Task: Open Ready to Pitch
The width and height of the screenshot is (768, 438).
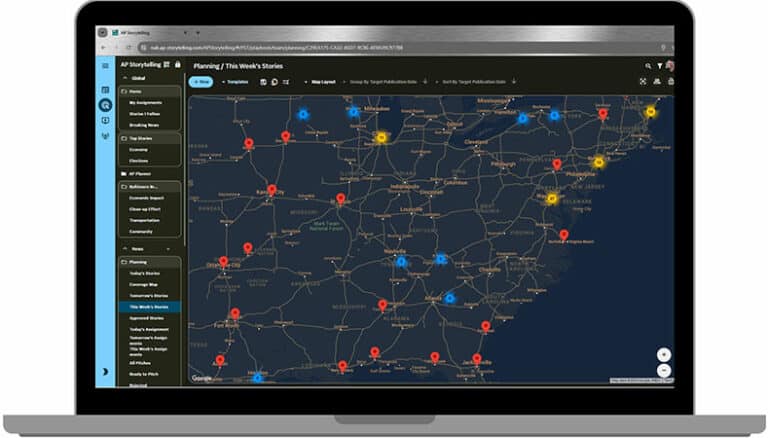Action: click(144, 374)
